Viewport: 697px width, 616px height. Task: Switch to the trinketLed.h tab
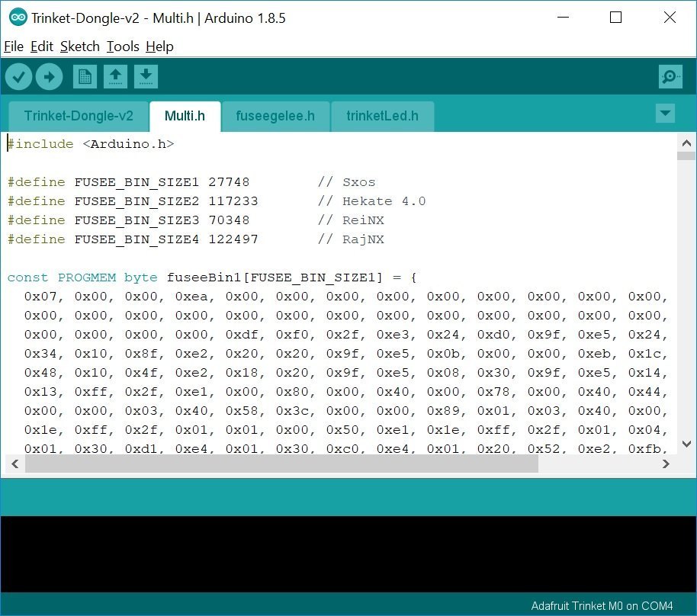[x=382, y=117]
